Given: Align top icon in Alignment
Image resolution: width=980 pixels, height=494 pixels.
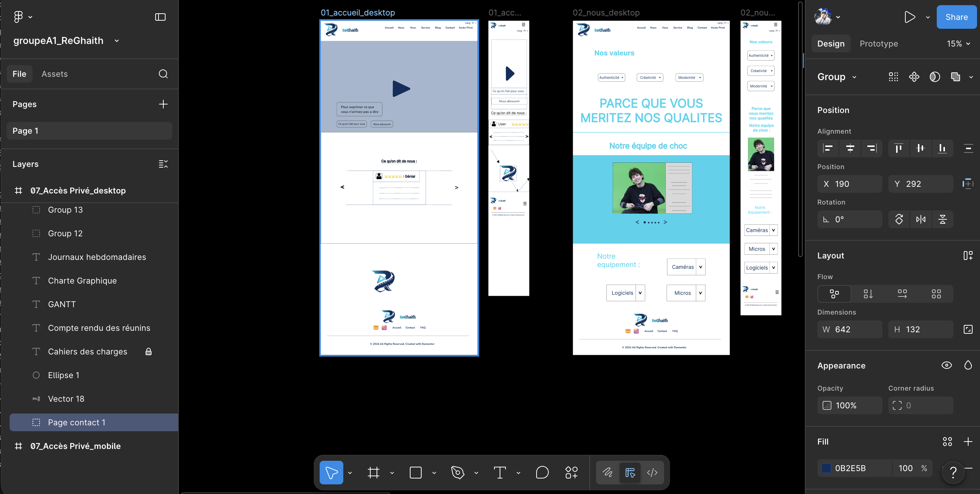Looking at the screenshot, I should pos(899,148).
